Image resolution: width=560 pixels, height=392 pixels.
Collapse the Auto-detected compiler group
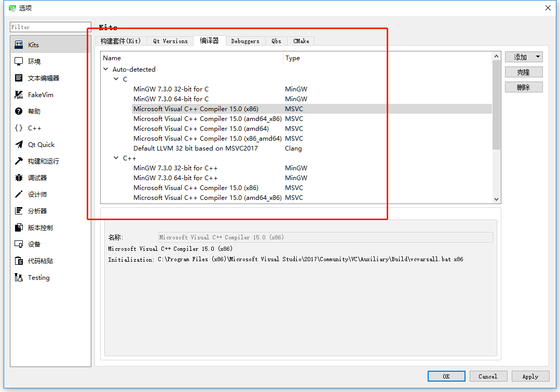click(105, 69)
